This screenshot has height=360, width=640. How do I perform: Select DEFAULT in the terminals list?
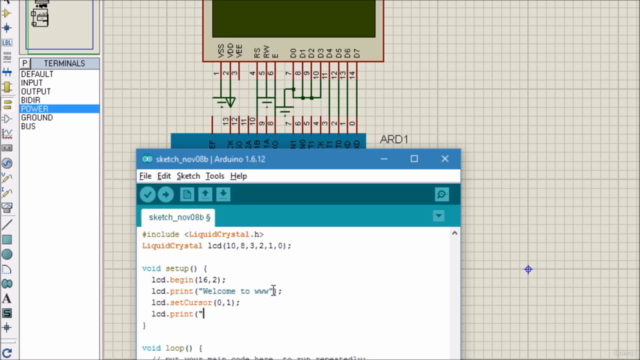tap(59, 74)
